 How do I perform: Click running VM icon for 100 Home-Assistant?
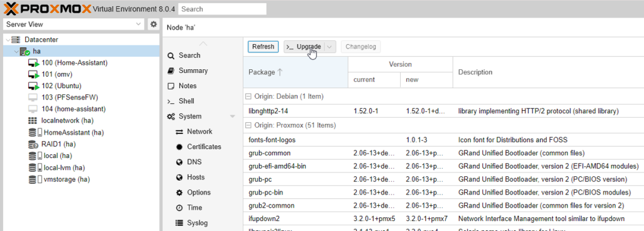pos(34,63)
